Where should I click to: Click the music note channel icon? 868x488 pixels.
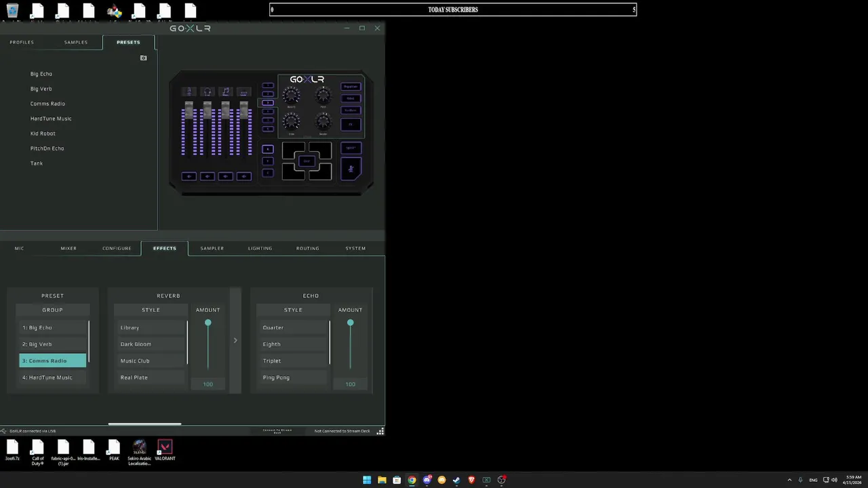(226, 91)
